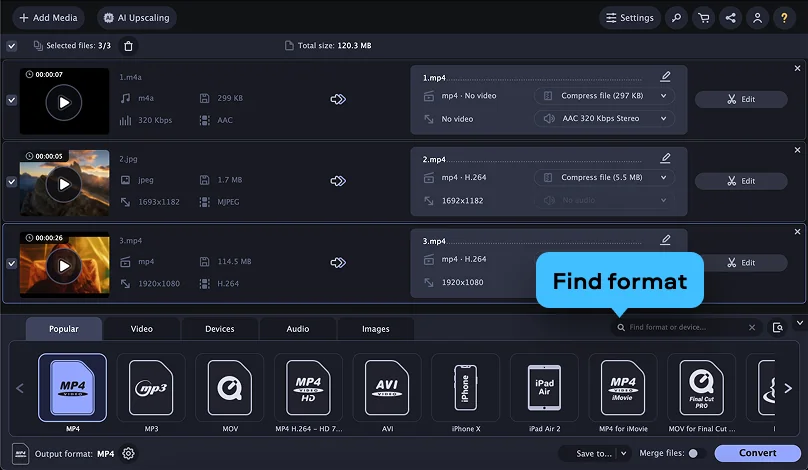The height and width of the screenshot is (470, 808).
Task: Expand Compress file (5.5 MB) dropdown
Action: tap(604, 177)
